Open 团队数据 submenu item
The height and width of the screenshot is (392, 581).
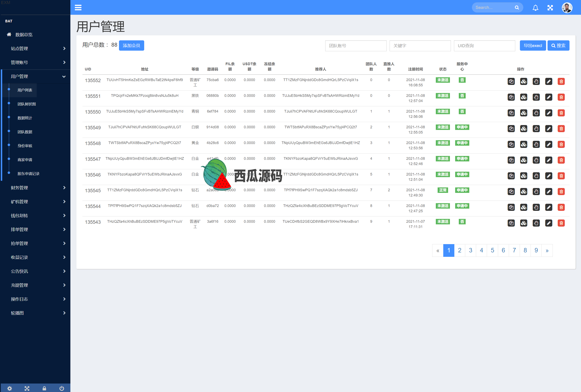25,132
